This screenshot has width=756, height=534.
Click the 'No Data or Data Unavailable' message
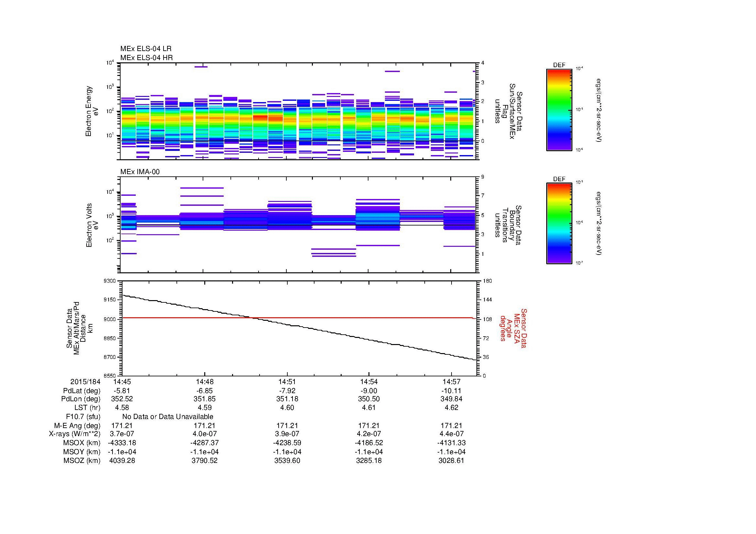[168, 416]
